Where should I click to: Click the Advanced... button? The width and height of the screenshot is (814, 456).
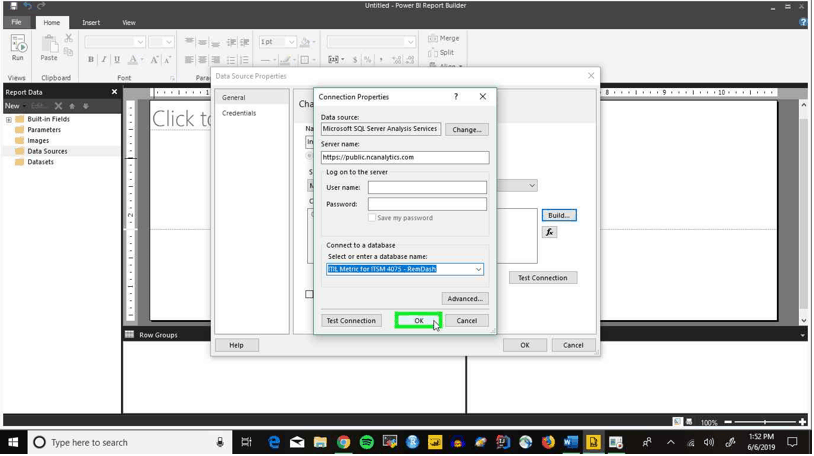pyautogui.click(x=465, y=299)
